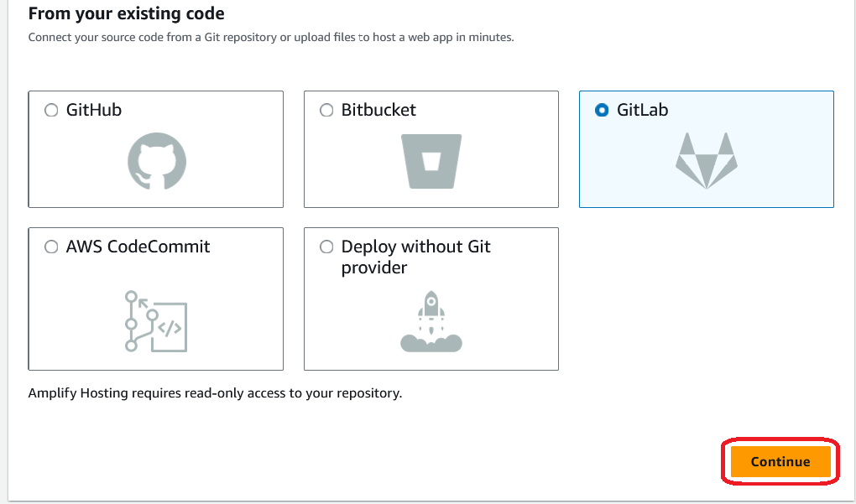Click the GitHub text label

click(x=94, y=110)
